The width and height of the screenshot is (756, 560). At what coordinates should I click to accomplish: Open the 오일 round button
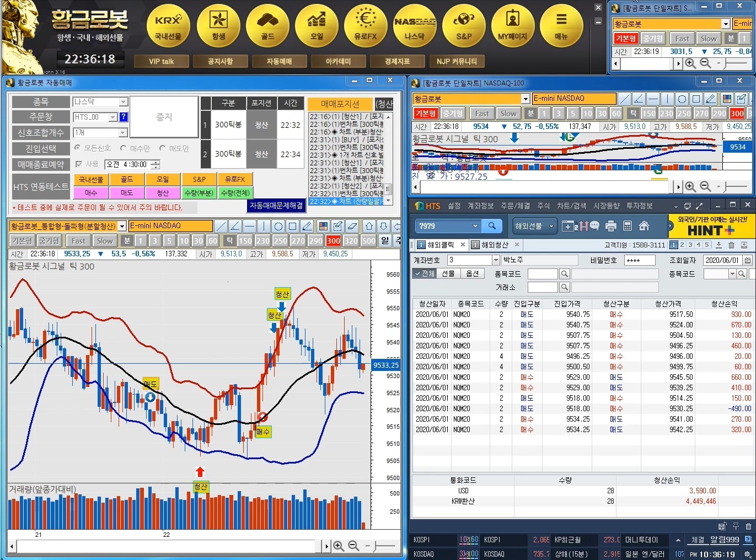pos(317,26)
